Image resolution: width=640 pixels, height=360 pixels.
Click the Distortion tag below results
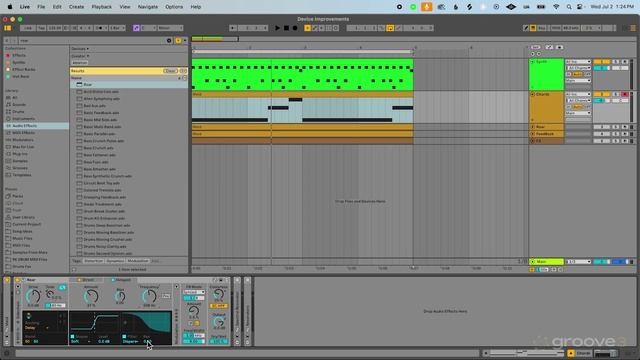tap(93, 260)
